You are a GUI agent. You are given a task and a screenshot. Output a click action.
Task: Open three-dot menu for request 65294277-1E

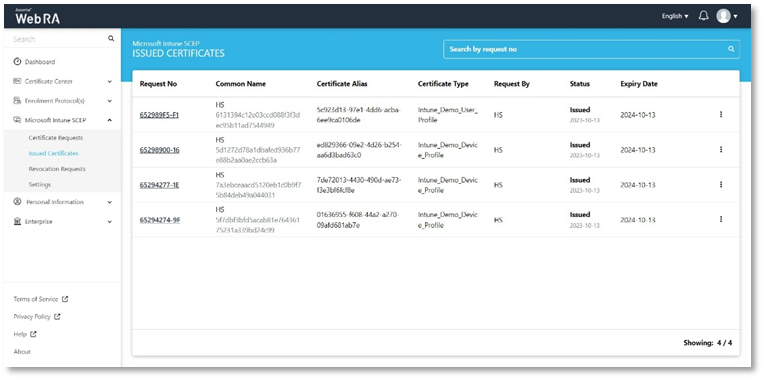[x=721, y=184]
